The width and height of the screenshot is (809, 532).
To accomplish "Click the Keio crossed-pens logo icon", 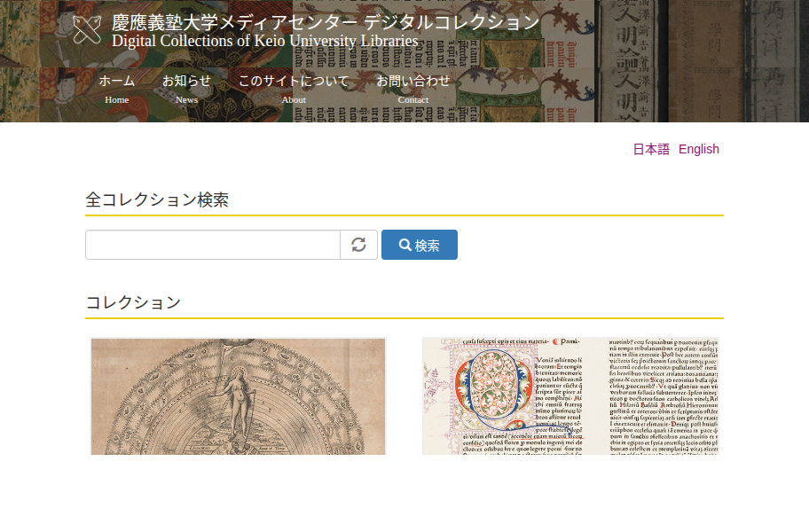I will (x=87, y=29).
